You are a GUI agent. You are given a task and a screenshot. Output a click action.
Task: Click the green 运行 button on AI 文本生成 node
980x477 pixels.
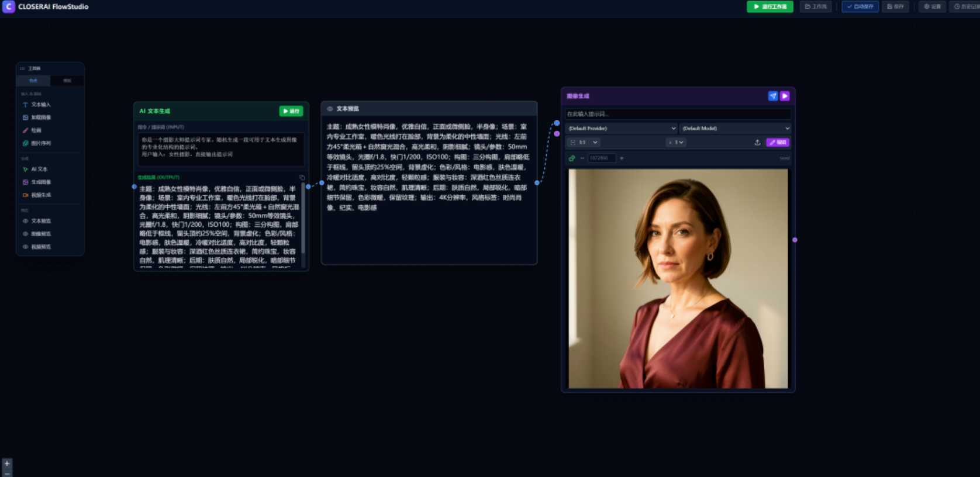click(x=291, y=111)
